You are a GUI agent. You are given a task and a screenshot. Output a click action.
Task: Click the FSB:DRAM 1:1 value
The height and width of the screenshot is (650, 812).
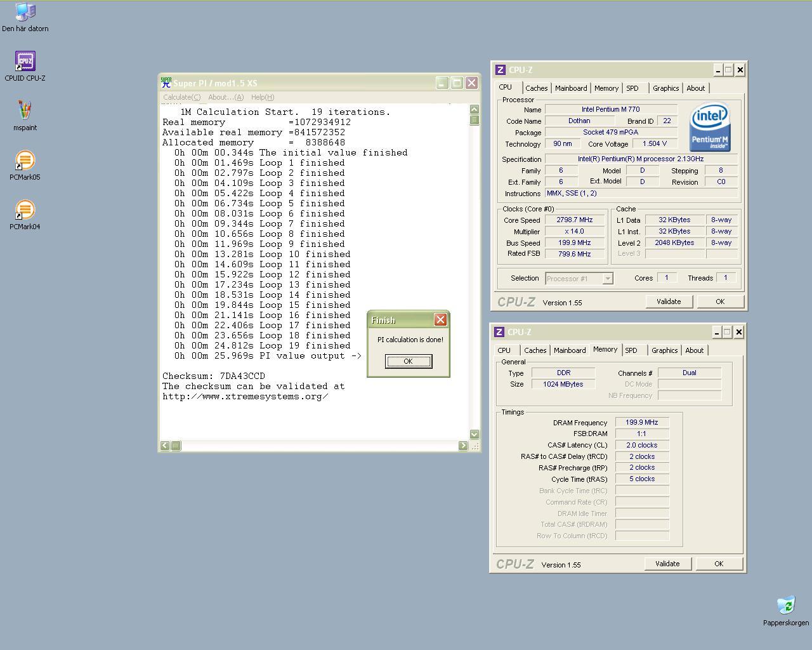click(x=642, y=434)
